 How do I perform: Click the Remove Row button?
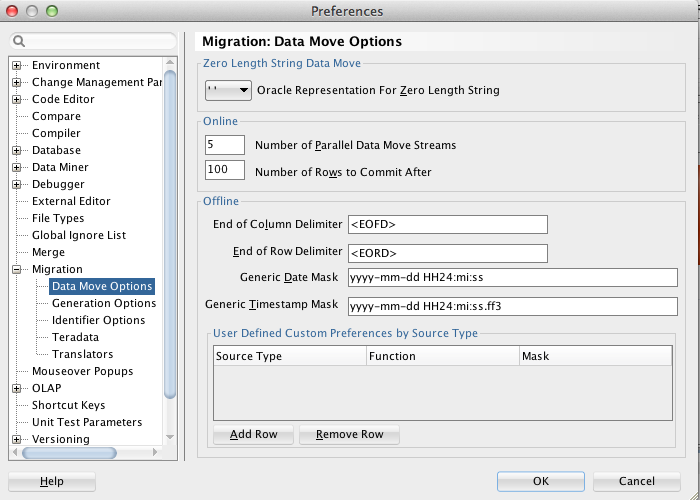point(349,434)
